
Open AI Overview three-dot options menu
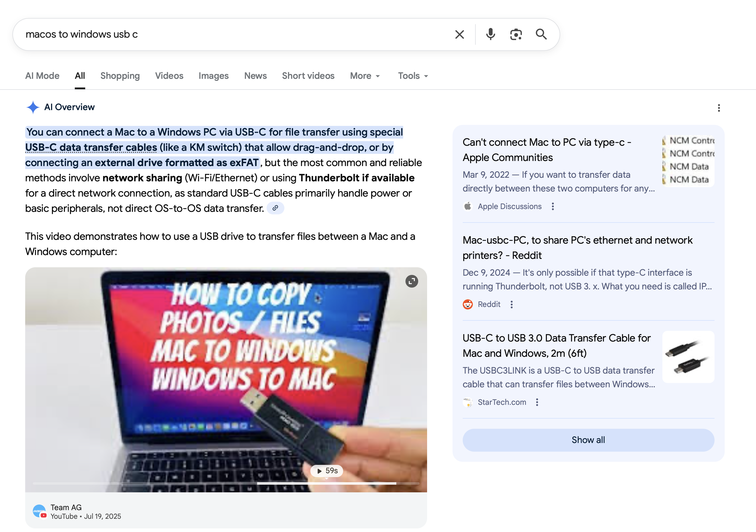(x=719, y=108)
